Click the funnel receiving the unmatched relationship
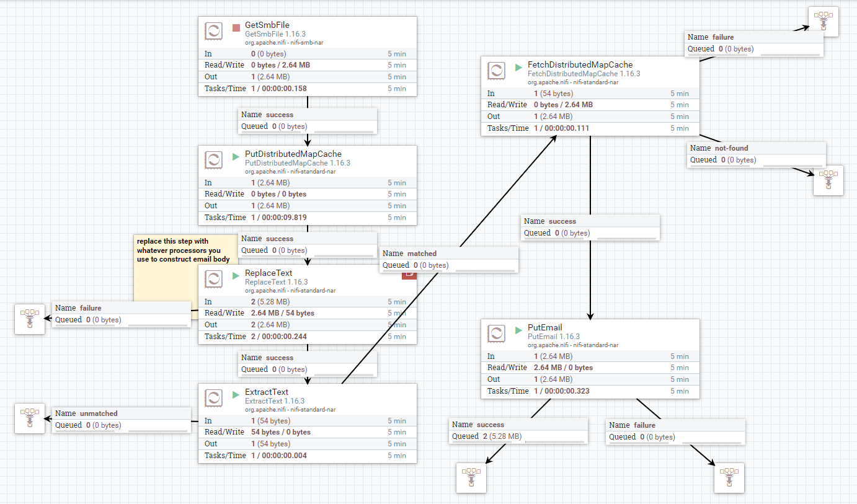This screenshot has width=857, height=504. [x=29, y=418]
